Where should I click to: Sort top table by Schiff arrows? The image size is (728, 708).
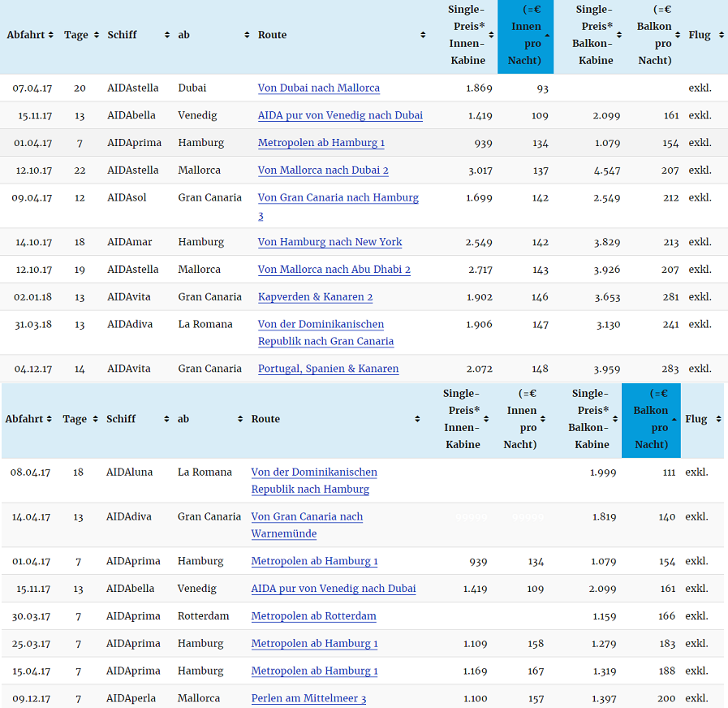[x=166, y=35]
